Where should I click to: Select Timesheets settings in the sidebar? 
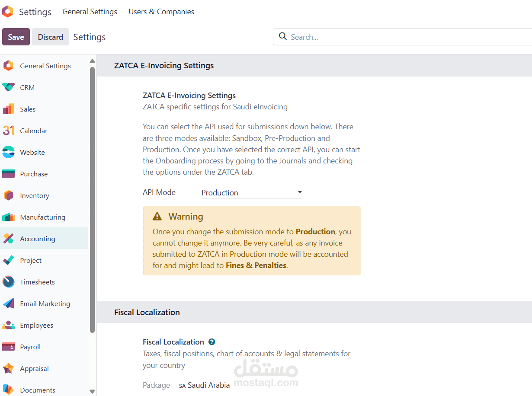coord(44,282)
